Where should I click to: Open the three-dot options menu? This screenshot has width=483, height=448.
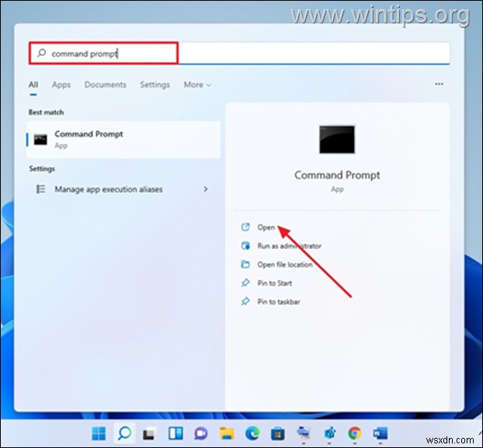tap(439, 84)
